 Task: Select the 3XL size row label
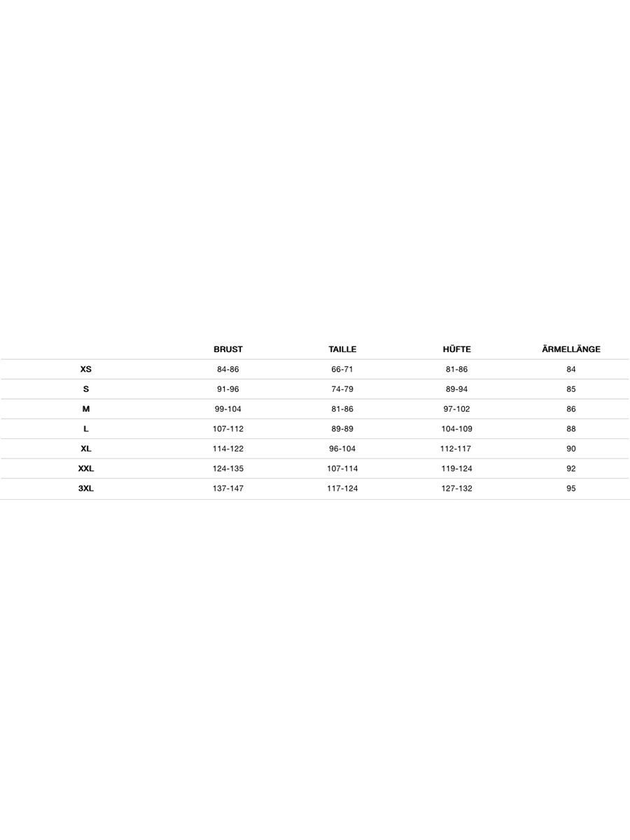86,489
